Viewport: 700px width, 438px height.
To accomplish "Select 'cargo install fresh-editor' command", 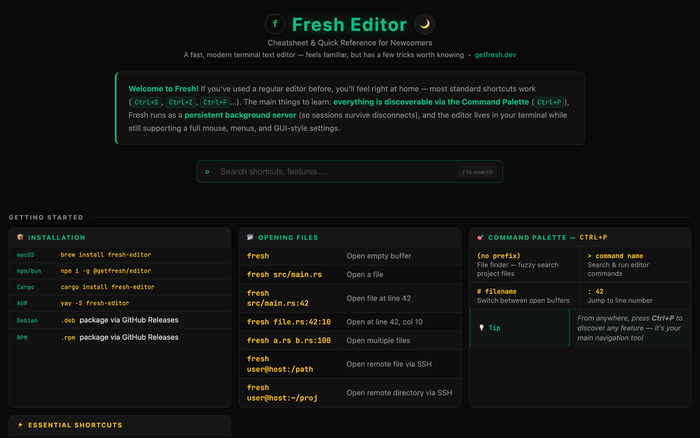I will point(108,287).
